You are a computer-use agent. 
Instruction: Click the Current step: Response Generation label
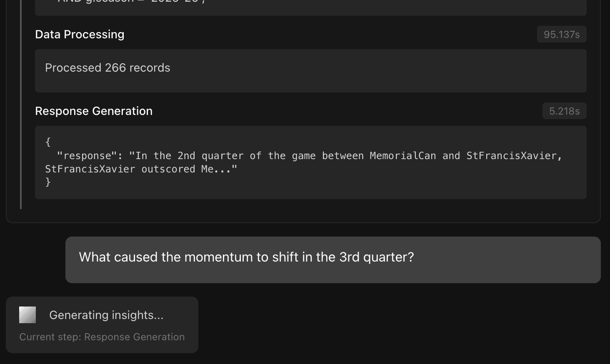coord(102,337)
